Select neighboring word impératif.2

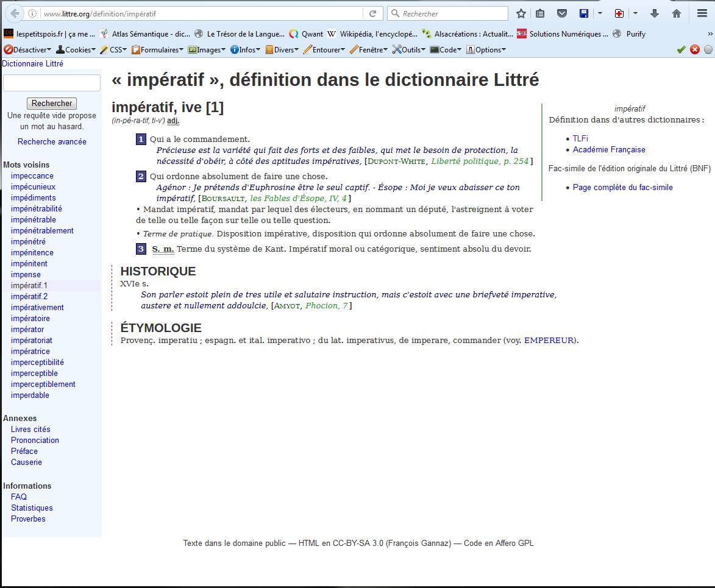(x=29, y=297)
